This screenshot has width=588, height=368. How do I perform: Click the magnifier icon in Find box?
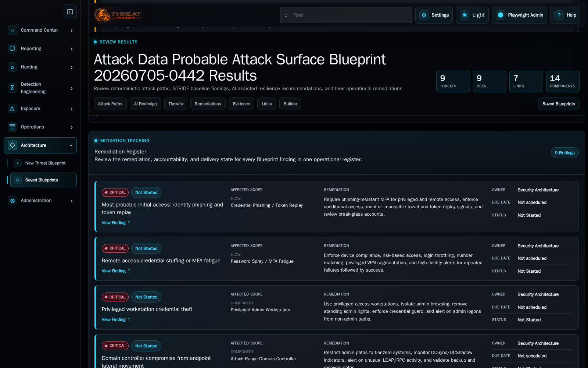(286, 15)
